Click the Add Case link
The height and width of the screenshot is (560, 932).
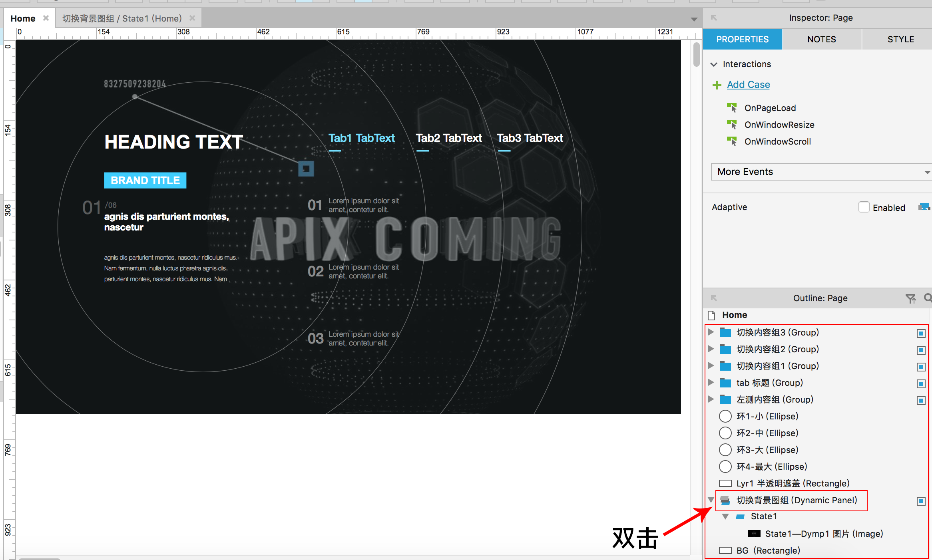point(748,85)
